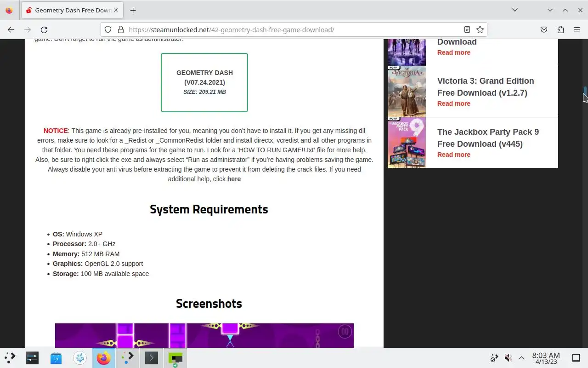Viewport: 588px width, 368px height.
Task: Expand the list all tabs dropdown
Action: pyautogui.click(x=515, y=10)
